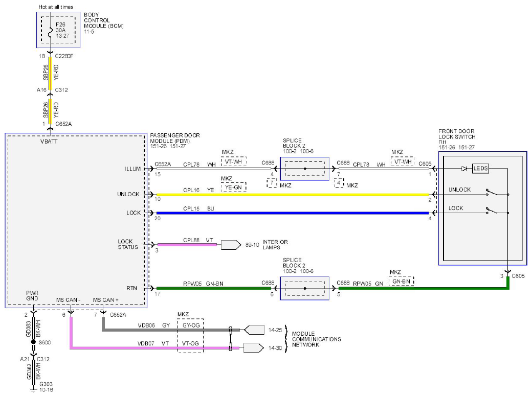Click the S600 splice dot
532x397 pixels.
coord(33,342)
